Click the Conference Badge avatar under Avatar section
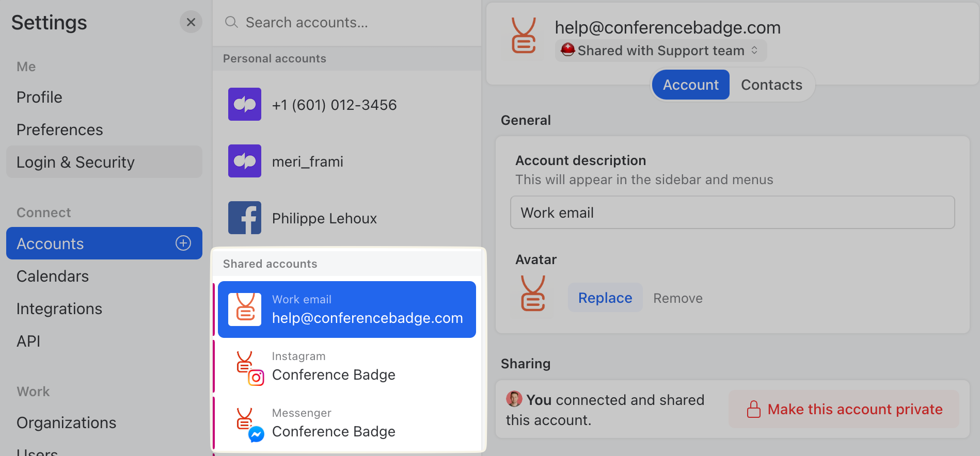980x456 pixels. (533, 294)
